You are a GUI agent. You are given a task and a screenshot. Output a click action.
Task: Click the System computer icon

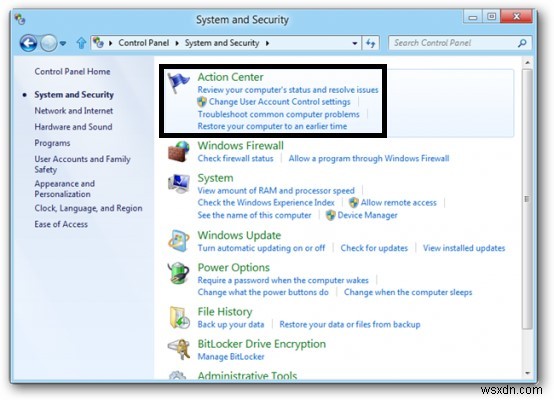tap(178, 183)
